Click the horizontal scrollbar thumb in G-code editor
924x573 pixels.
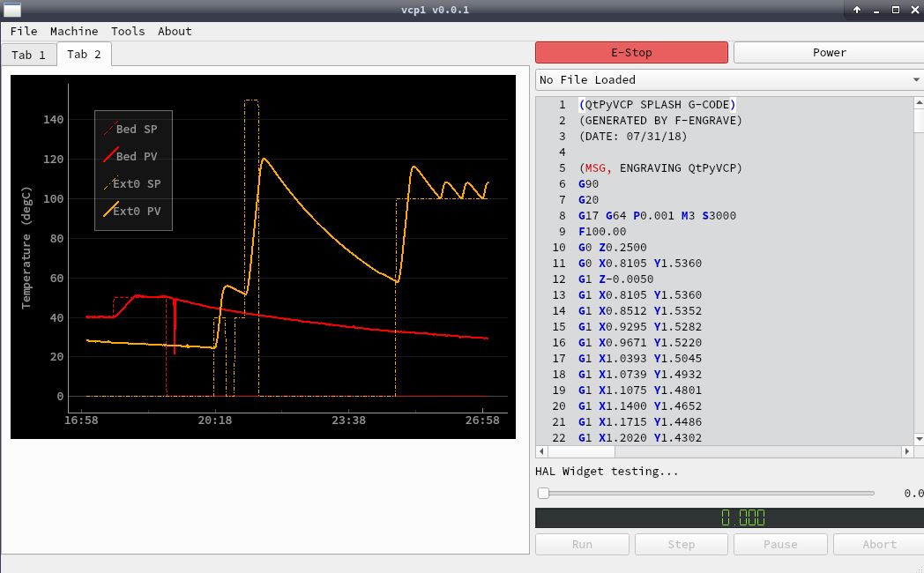pos(581,451)
